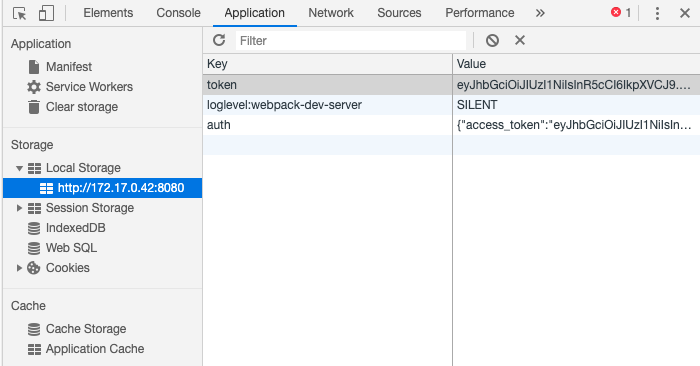This screenshot has width=700, height=366.
Task: Select the token key row
Action: [x=327, y=85]
